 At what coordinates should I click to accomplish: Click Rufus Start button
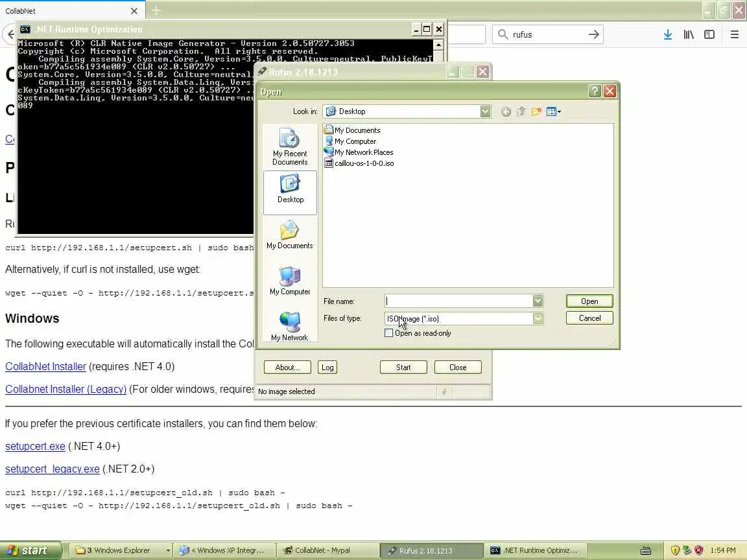pos(403,367)
